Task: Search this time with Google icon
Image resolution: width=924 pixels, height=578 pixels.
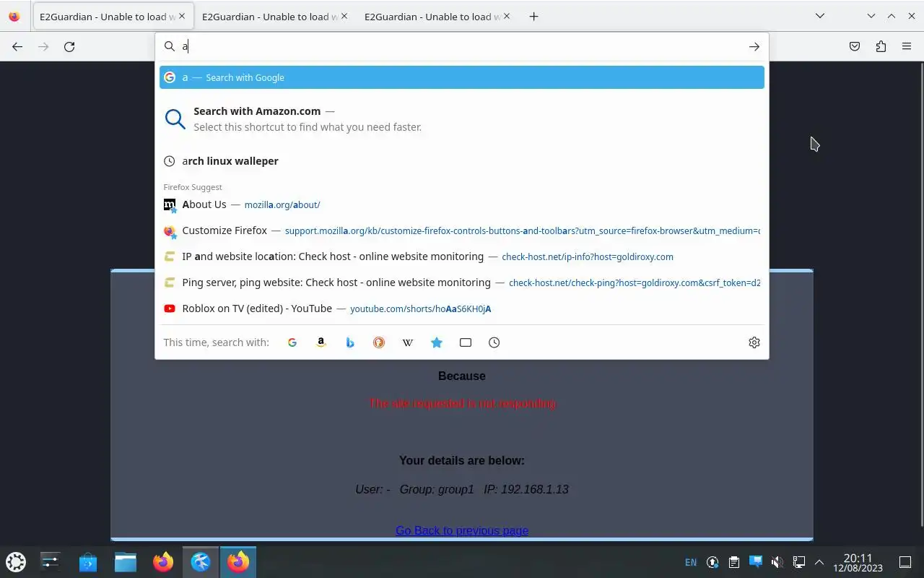Action: [292, 342]
